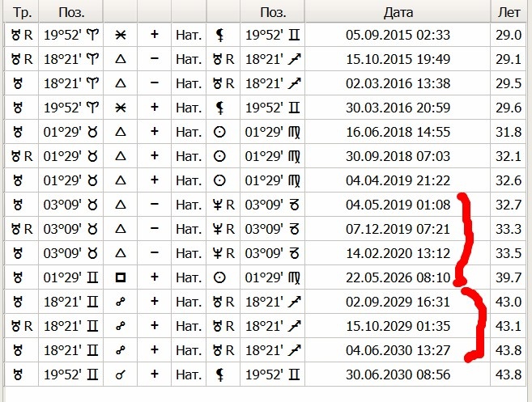
Task: Click conjunction aspect icon in 30.06.2030 row
Action: point(121,374)
